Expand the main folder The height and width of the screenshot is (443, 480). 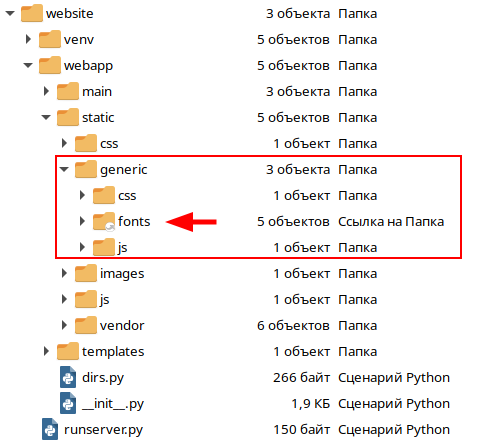point(46,91)
